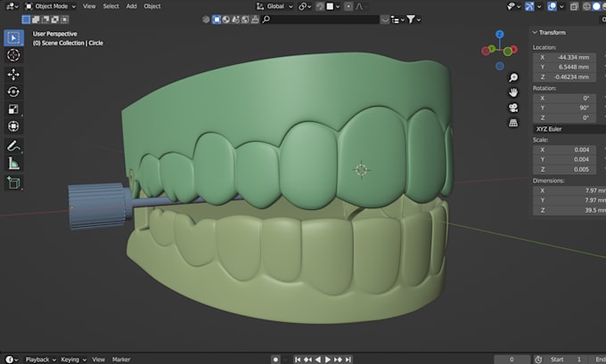The width and height of the screenshot is (606, 364).
Task: Choose invert selection mode icon
Action: (x=55, y=20)
